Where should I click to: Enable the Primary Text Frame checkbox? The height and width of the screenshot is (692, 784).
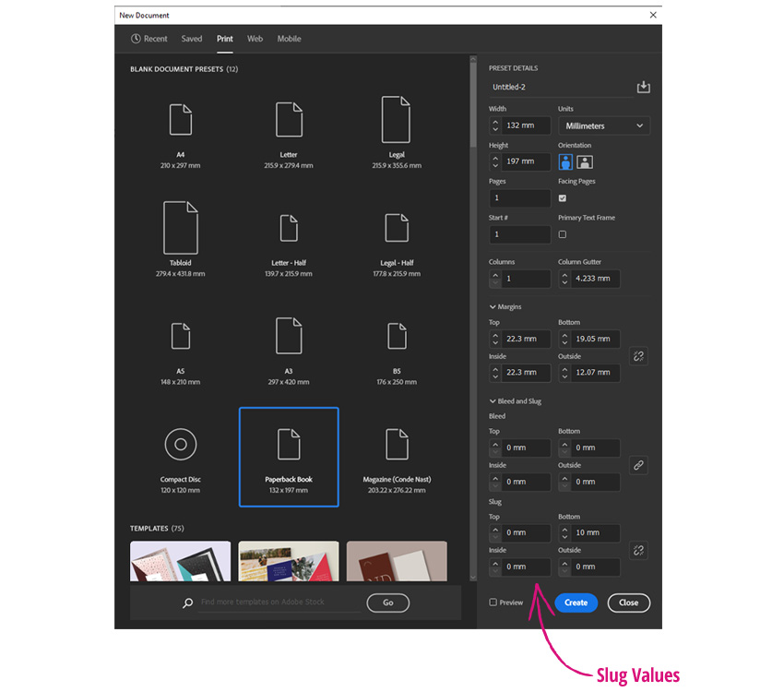pos(563,234)
